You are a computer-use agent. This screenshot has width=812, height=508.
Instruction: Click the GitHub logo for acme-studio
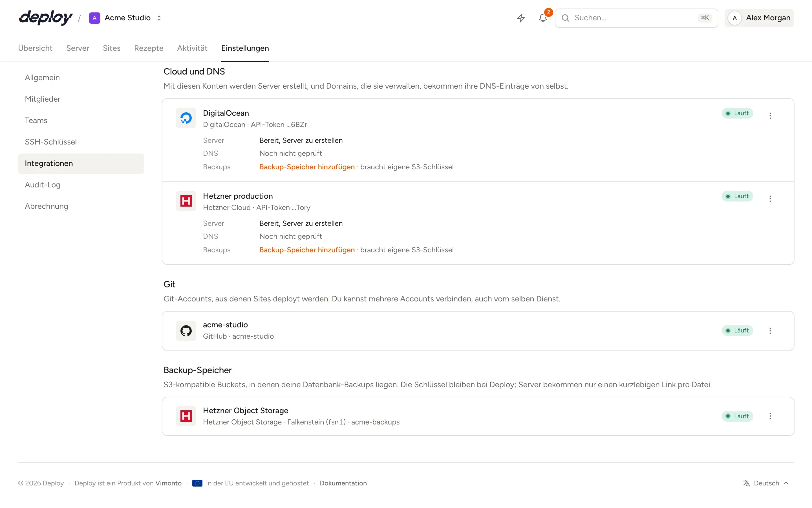(186, 330)
